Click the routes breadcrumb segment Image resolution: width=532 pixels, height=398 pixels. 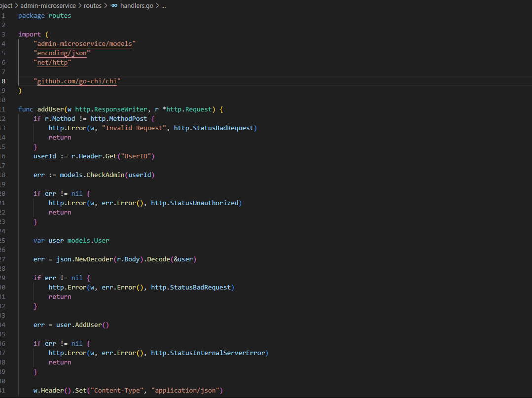click(93, 6)
